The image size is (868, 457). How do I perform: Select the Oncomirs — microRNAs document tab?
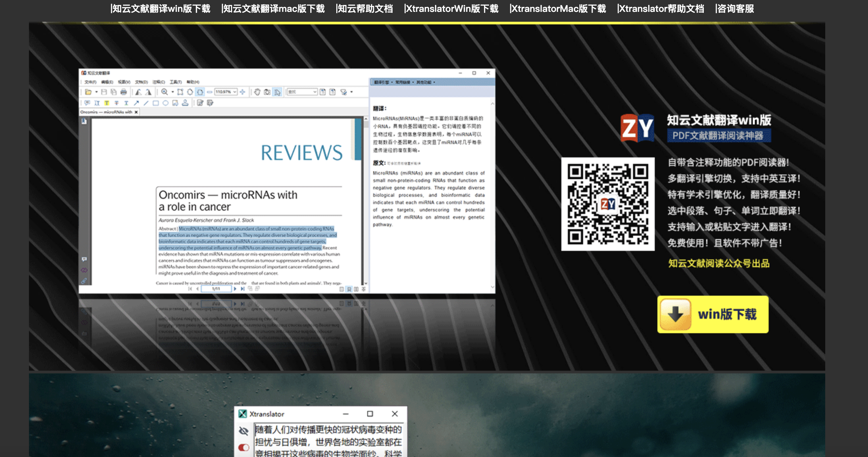pos(106,112)
